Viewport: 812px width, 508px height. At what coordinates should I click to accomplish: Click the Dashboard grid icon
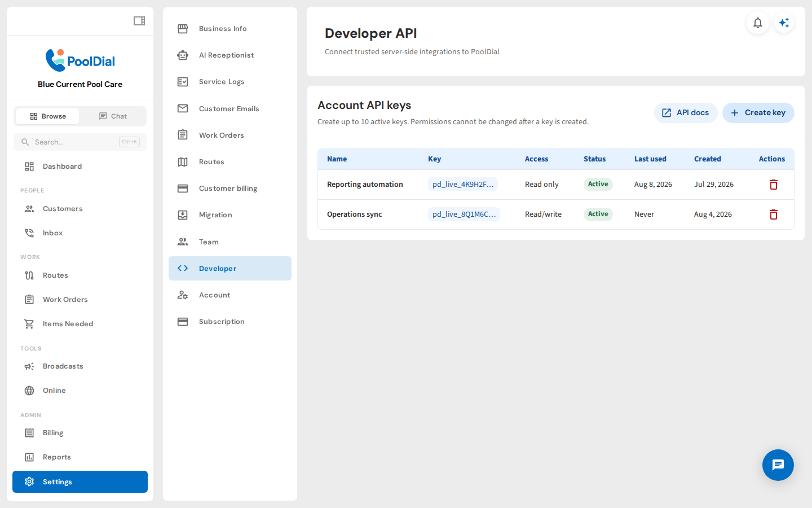pos(29,167)
